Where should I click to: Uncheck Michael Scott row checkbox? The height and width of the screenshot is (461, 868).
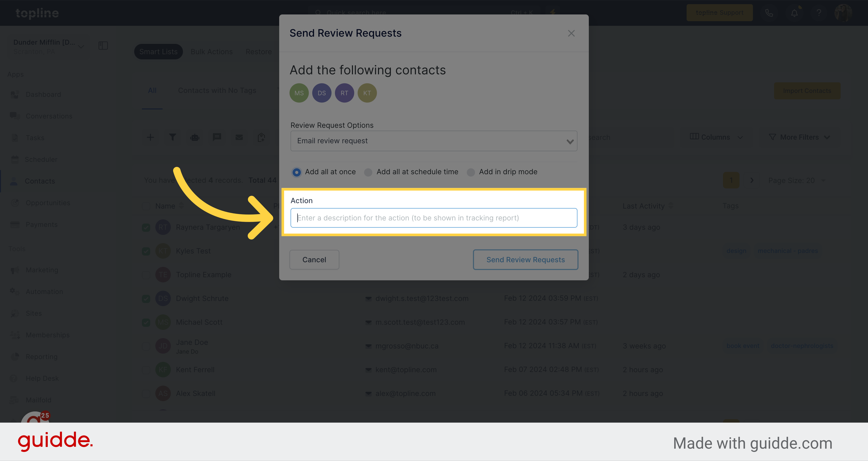(x=146, y=322)
